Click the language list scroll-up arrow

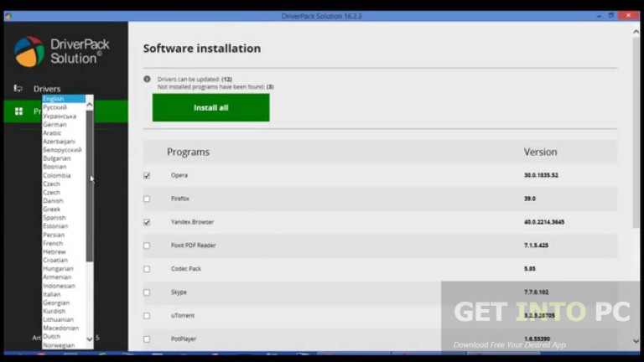click(90, 105)
